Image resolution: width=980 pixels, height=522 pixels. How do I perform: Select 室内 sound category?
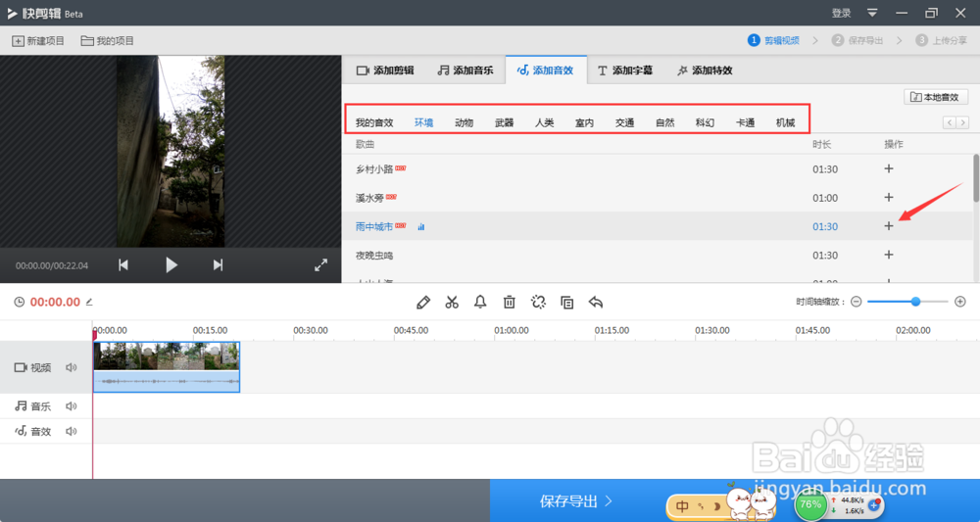point(584,123)
